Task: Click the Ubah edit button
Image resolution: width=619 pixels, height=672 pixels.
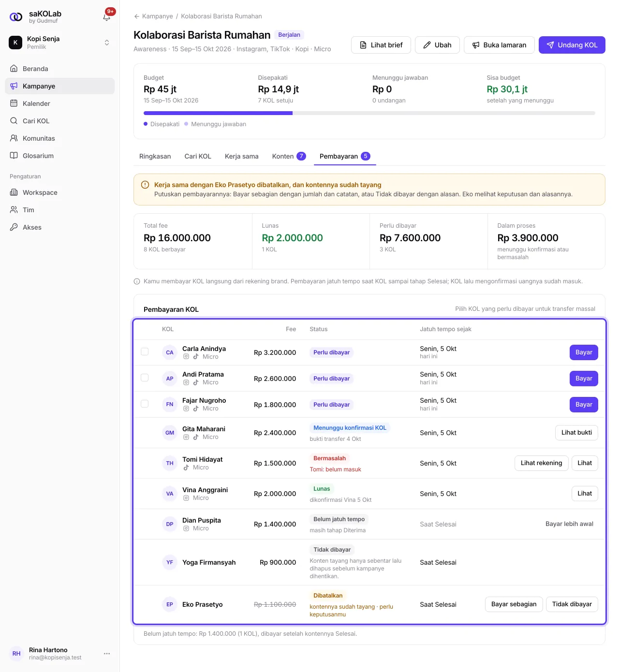Action: coord(437,45)
